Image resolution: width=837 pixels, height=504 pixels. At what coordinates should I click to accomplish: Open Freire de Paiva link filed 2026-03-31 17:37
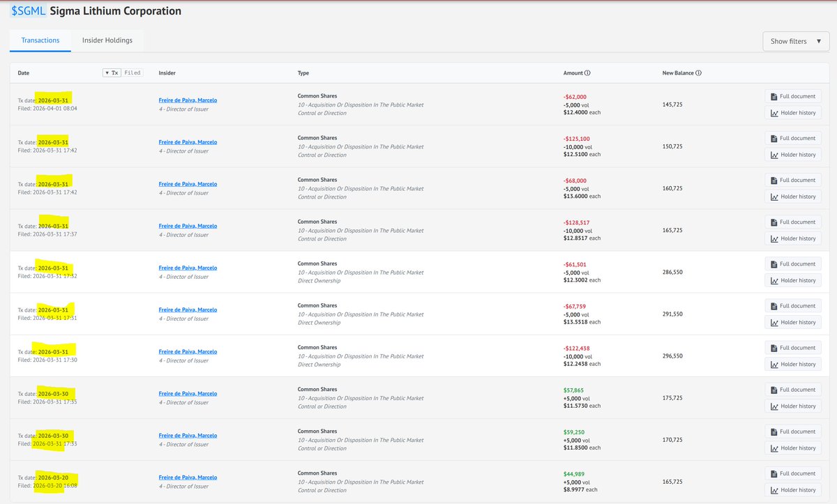click(188, 226)
